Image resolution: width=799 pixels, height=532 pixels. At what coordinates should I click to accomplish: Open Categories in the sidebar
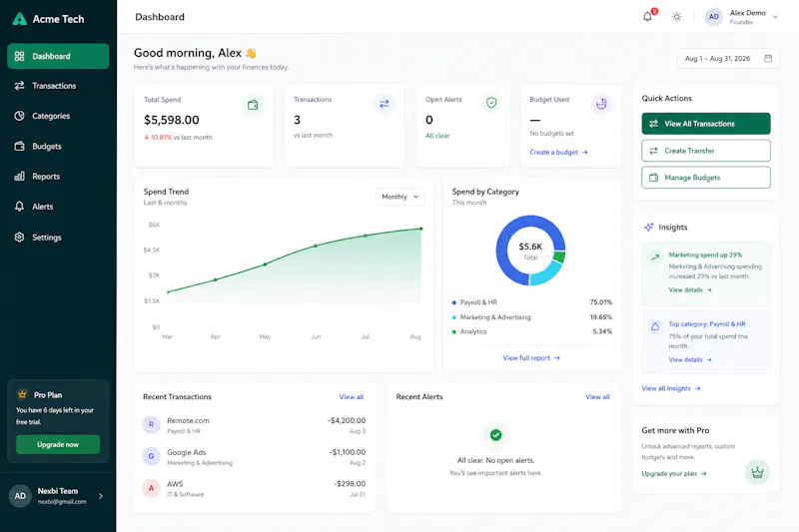point(58,116)
